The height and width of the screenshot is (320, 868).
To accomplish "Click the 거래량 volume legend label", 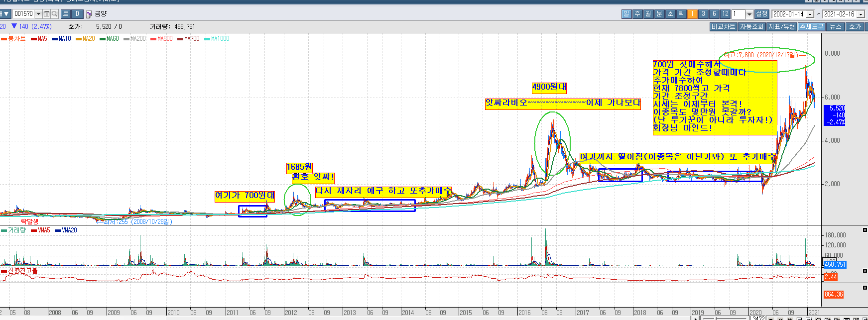I will tap(17, 230).
